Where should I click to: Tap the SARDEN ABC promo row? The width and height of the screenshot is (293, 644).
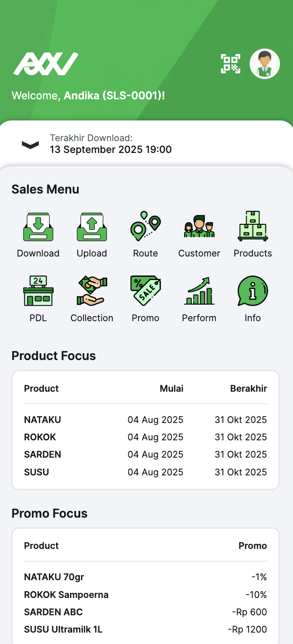pyautogui.click(x=145, y=612)
